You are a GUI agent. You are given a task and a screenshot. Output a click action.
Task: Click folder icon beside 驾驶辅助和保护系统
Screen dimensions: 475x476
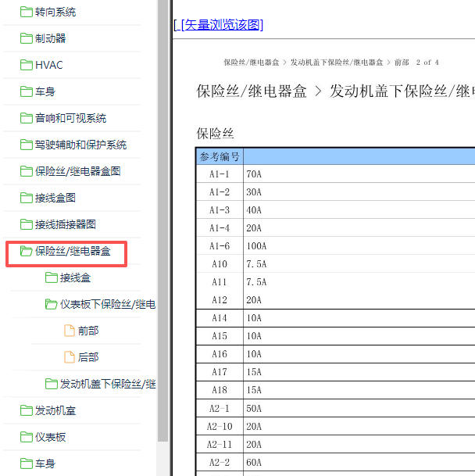[26, 145]
